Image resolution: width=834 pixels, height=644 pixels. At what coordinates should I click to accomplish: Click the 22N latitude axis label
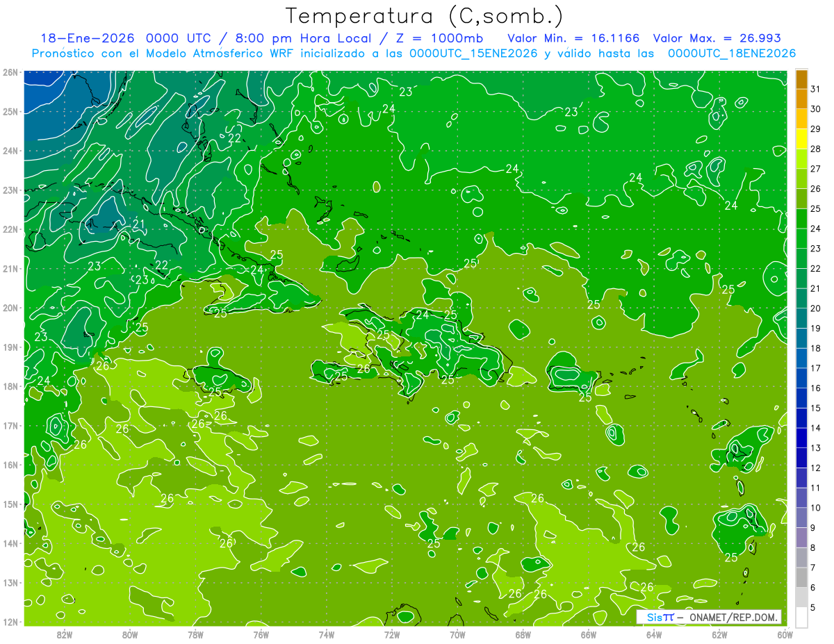(x=10, y=229)
